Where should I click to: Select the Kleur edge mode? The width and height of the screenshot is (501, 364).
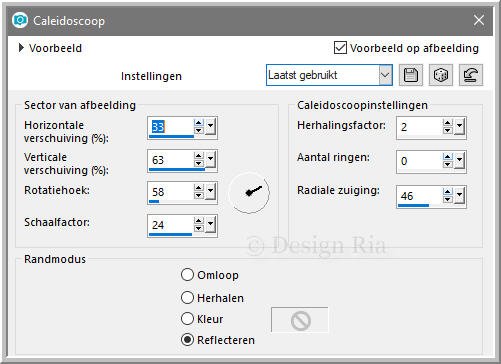point(187,319)
